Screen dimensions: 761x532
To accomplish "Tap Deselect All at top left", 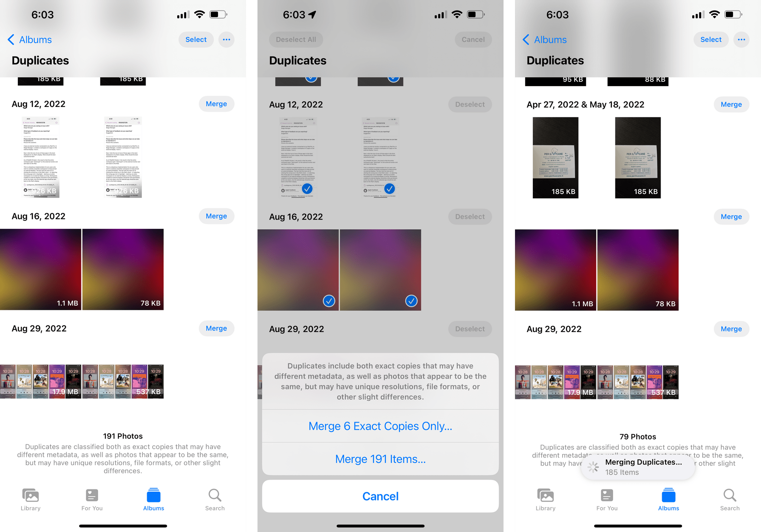I will (295, 39).
